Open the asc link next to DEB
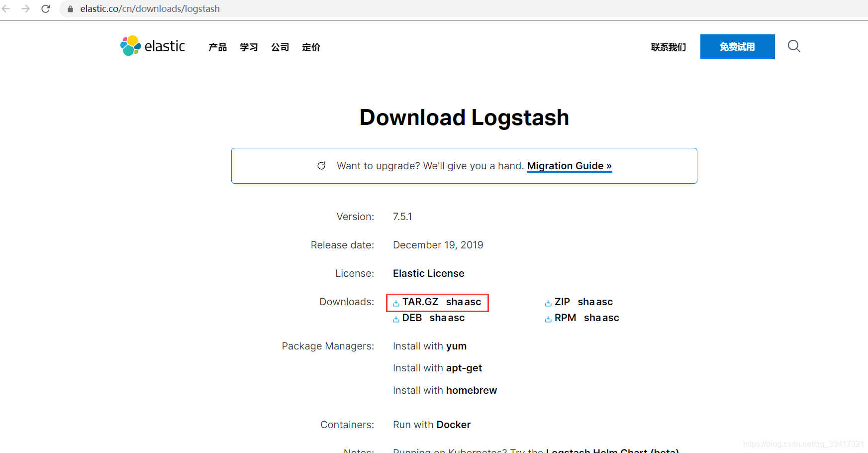The image size is (868, 453). click(x=456, y=318)
